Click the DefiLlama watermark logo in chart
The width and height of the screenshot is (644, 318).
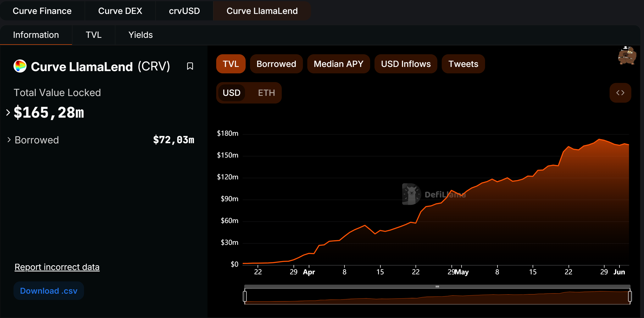(x=411, y=194)
